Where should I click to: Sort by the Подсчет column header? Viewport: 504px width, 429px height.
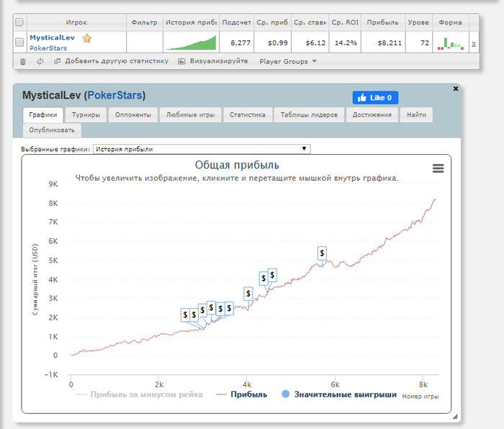237,22
